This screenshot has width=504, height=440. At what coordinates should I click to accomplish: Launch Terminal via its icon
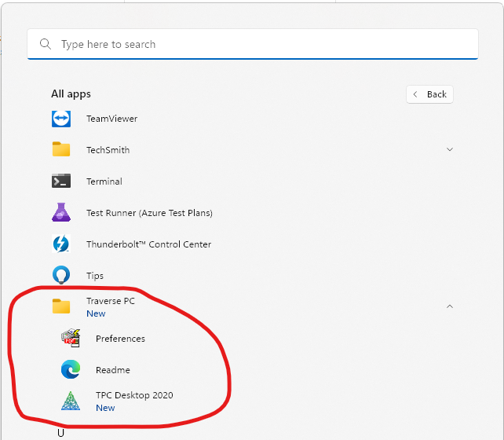[61, 181]
